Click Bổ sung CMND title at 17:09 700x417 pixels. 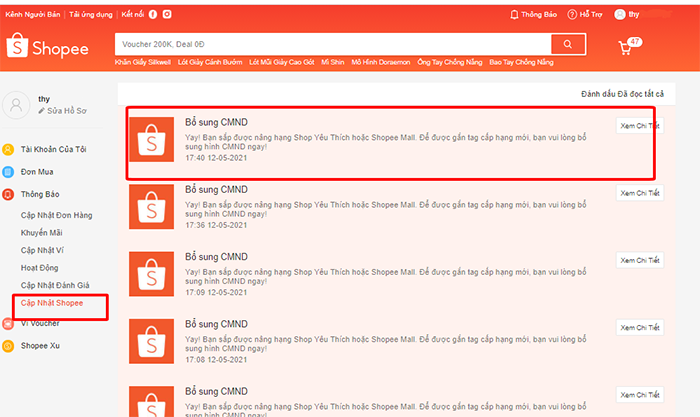click(x=217, y=257)
